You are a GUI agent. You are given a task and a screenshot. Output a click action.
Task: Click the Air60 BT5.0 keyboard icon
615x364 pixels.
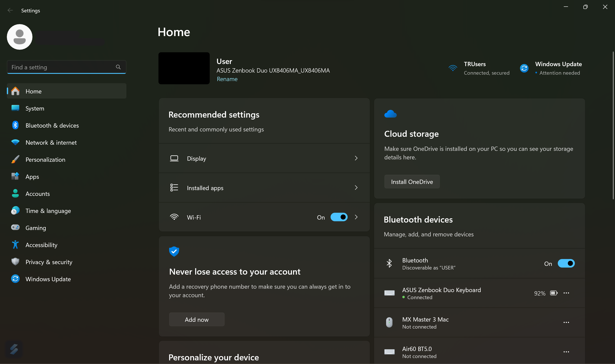coord(389,352)
